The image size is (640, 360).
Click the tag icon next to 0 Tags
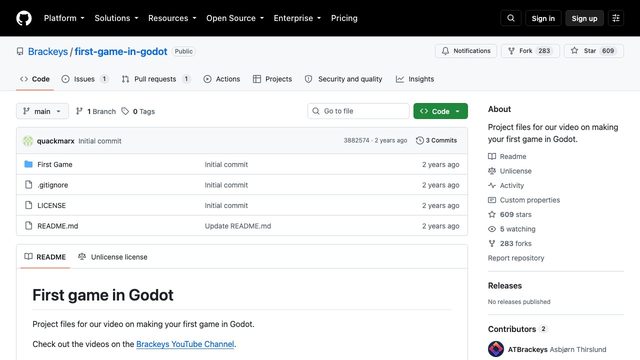coord(125,111)
